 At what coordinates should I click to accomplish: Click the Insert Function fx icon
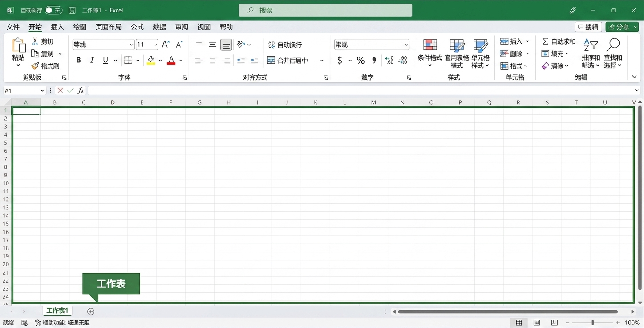point(81,90)
